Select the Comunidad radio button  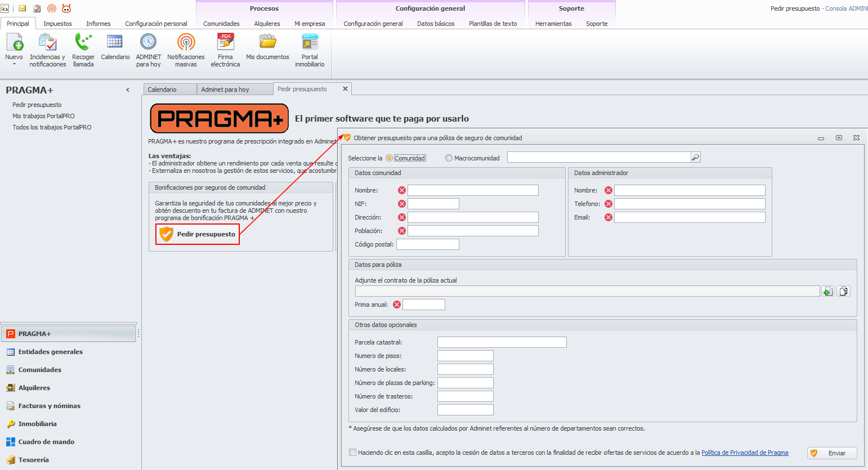click(x=389, y=158)
